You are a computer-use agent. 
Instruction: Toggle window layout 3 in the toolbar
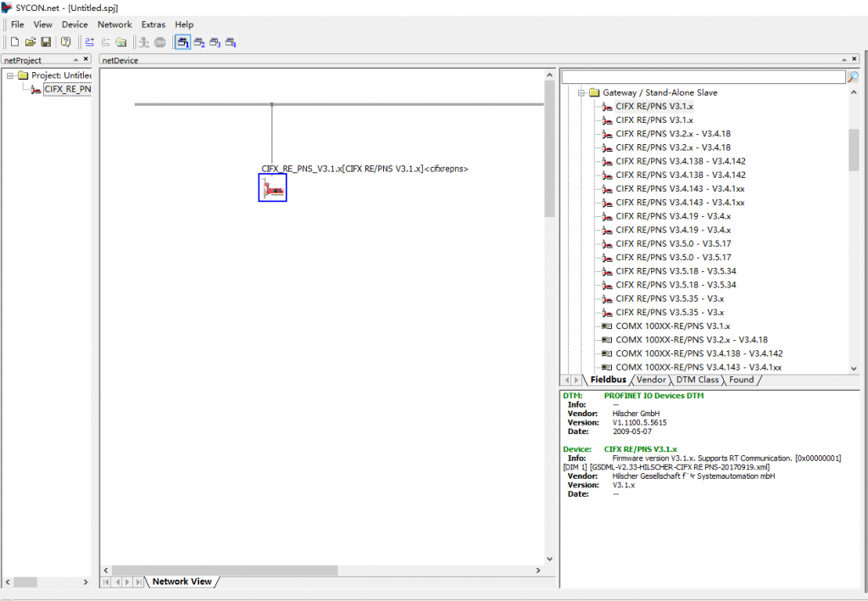pos(215,42)
